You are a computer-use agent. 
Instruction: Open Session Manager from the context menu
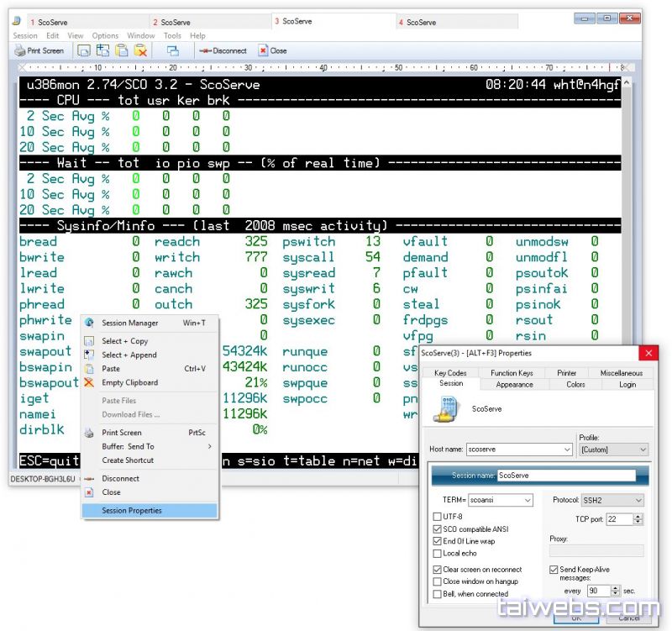[129, 323]
